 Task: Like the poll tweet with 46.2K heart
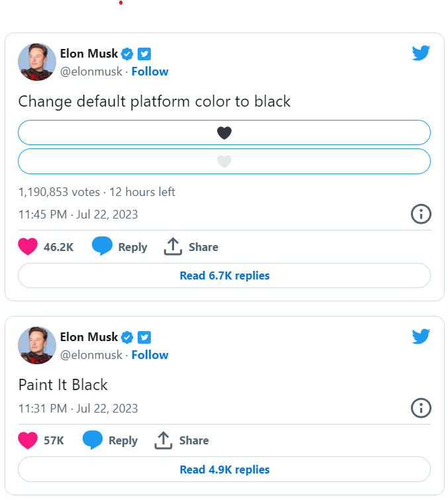coord(28,246)
